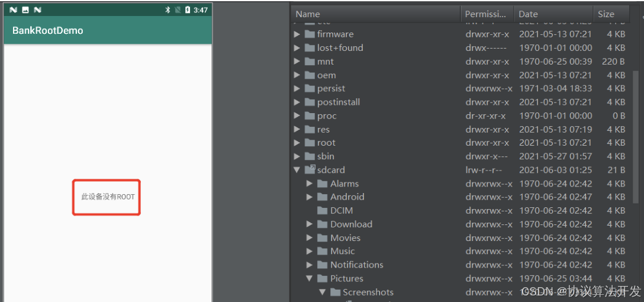The width and height of the screenshot is (644, 302).
Task: Expand the lost+found folder arrow
Action: [297, 47]
